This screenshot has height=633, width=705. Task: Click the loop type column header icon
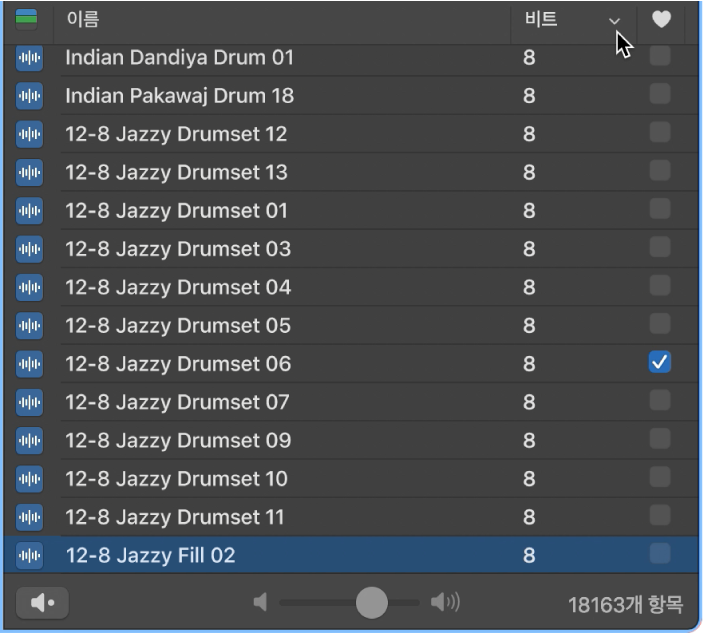pos(26,19)
